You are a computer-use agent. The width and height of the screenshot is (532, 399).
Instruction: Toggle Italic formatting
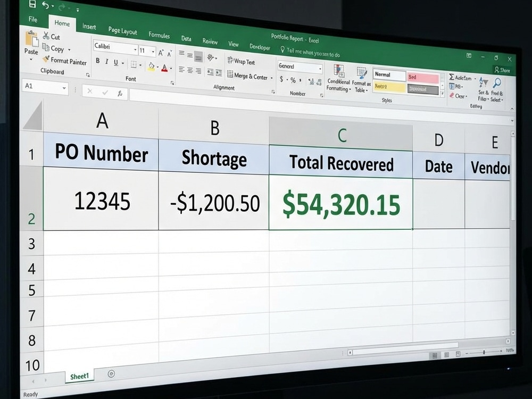pos(106,61)
